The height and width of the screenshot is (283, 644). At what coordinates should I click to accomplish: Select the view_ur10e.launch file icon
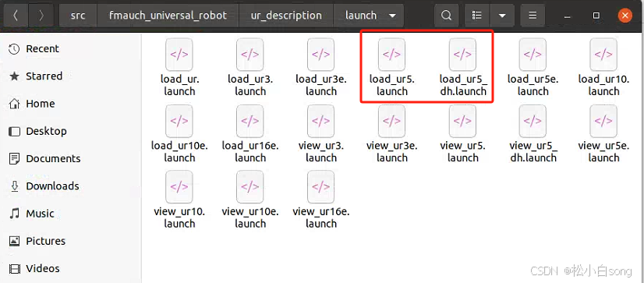point(250,187)
